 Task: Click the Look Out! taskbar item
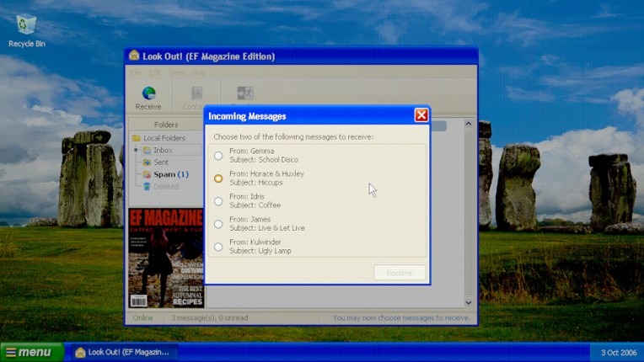(124, 352)
